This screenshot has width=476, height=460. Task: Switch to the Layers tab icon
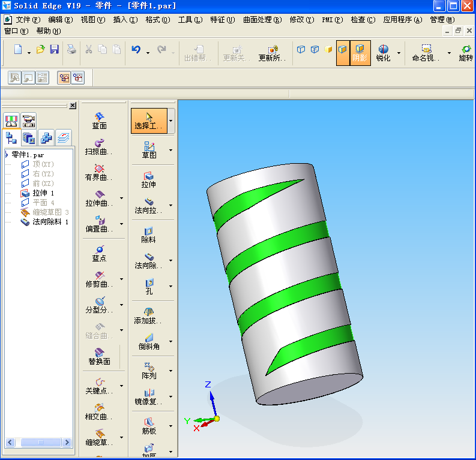(64, 139)
